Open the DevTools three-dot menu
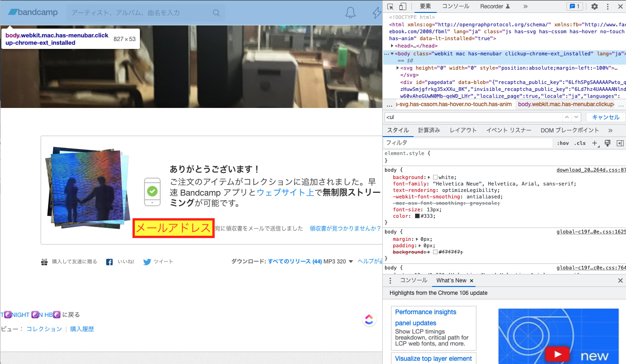 (x=607, y=6)
